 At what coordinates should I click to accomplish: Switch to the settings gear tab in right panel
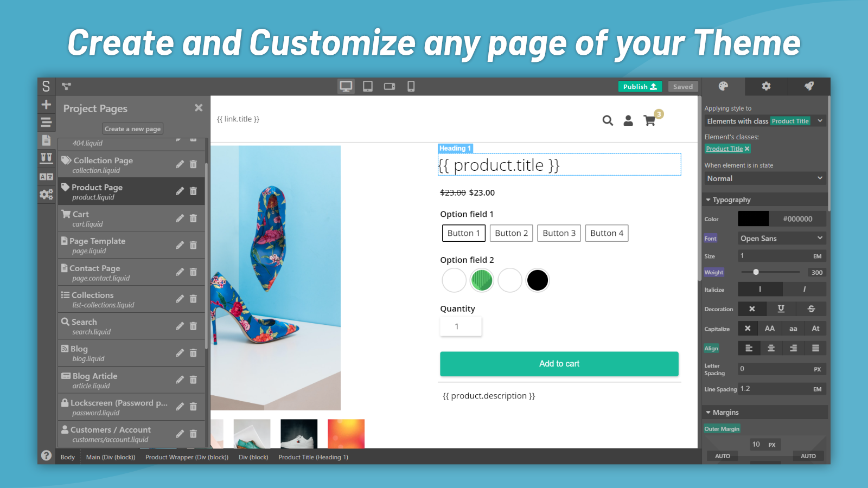766,86
